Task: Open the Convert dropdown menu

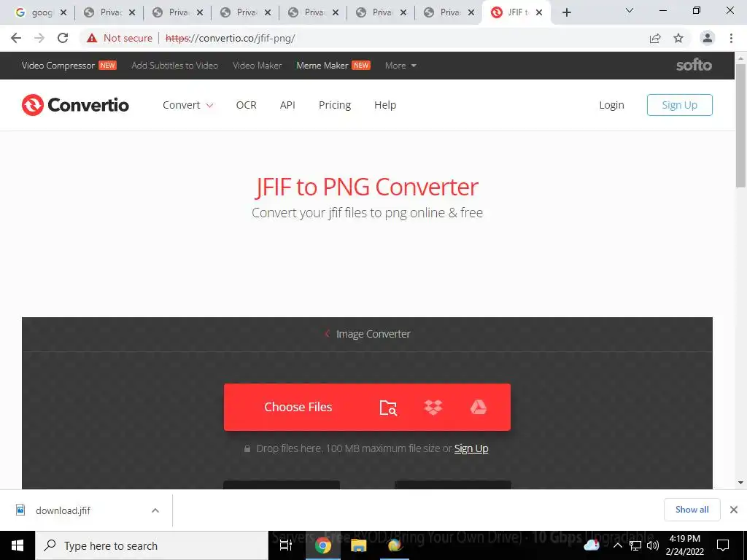Action: [187, 105]
